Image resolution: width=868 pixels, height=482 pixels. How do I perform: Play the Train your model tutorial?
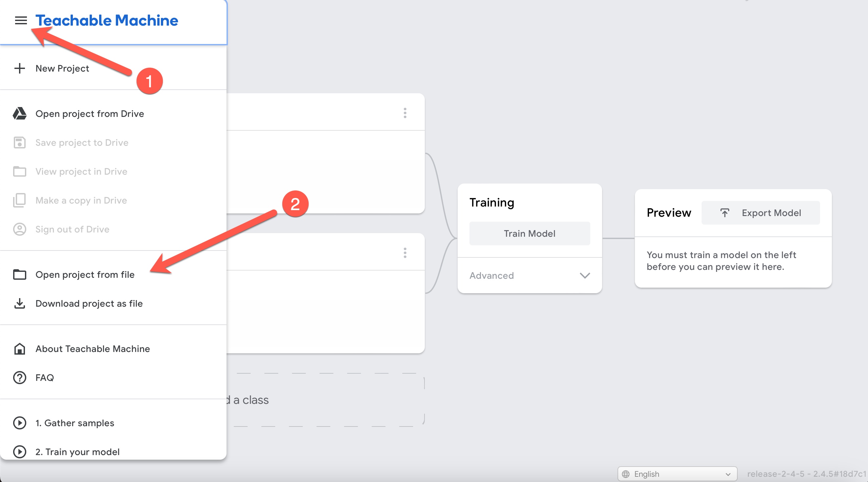[20, 451]
